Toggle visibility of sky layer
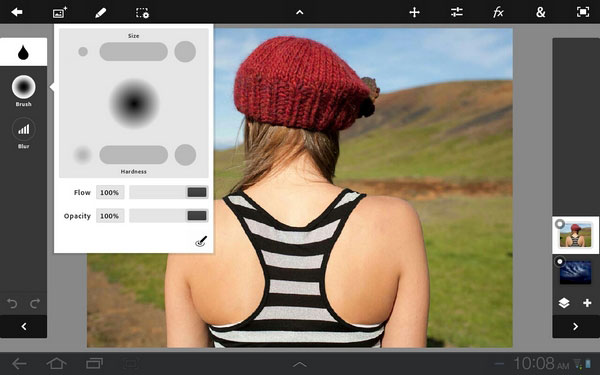Screen dimensions: 600x375 [560, 261]
